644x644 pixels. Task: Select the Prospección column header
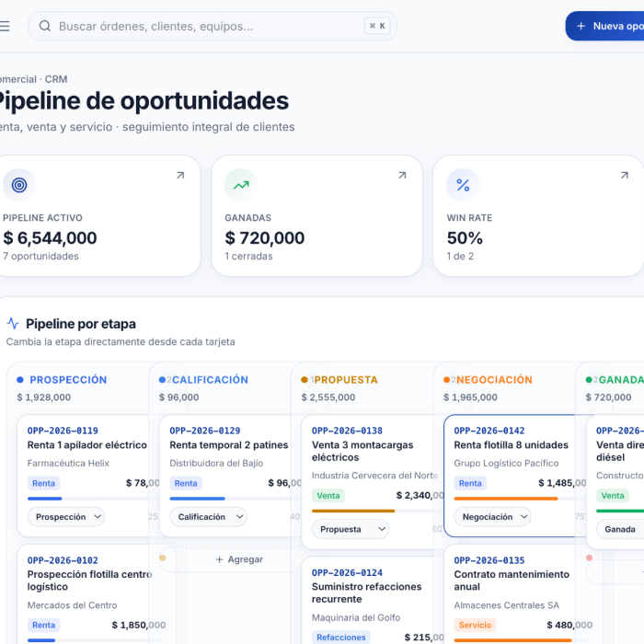pyautogui.click(x=68, y=380)
